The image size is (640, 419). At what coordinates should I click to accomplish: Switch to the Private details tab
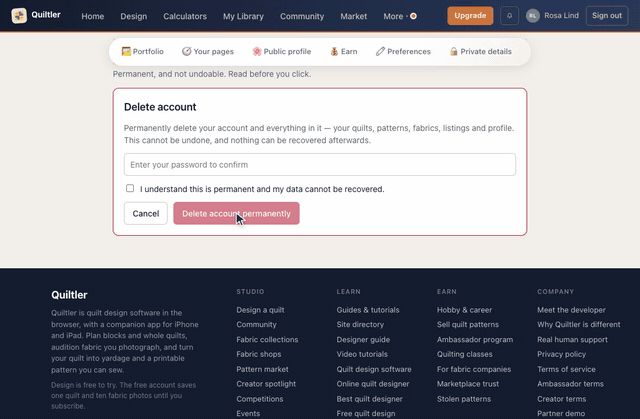pos(480,51)
